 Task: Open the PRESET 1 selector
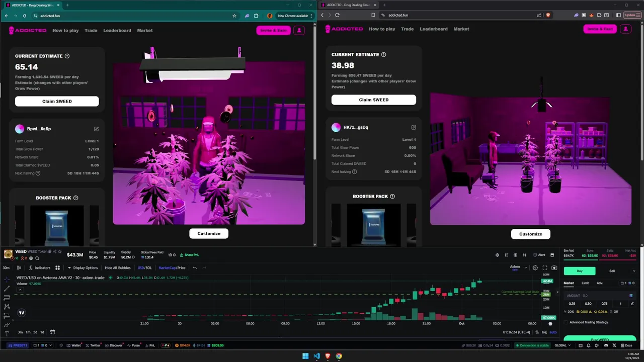pos(18,345)
